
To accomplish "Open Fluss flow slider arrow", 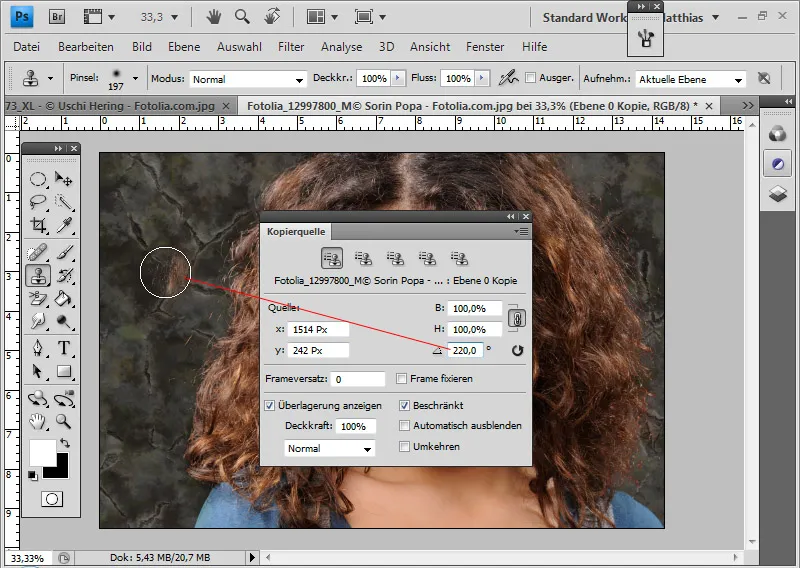I will pyautogui.click(x=482, y=78).
